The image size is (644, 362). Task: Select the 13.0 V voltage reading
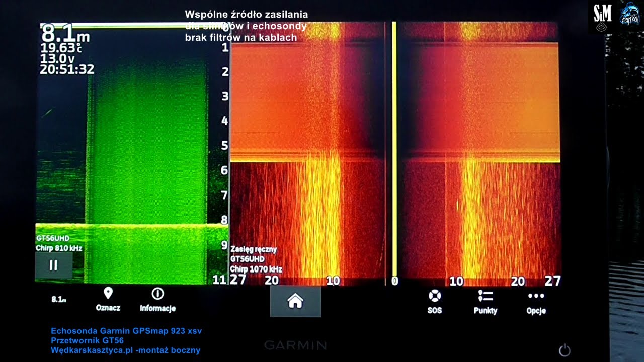pyautogui.click(x=57, y=59)
